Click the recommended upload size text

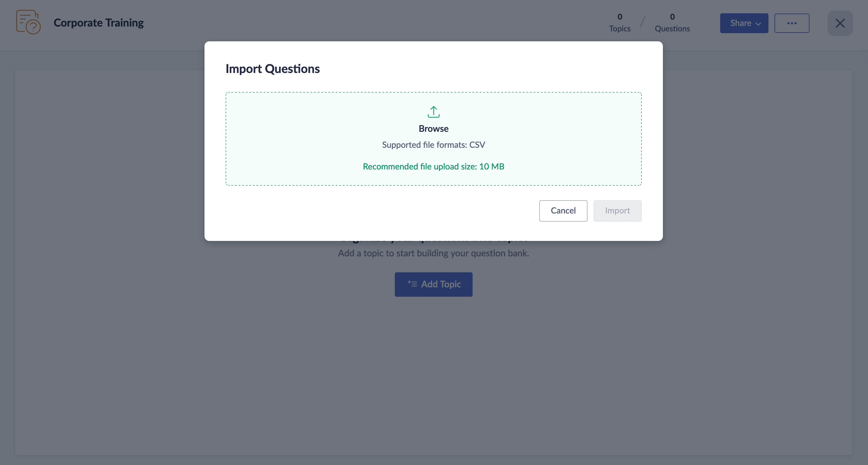tap(433, 166)
